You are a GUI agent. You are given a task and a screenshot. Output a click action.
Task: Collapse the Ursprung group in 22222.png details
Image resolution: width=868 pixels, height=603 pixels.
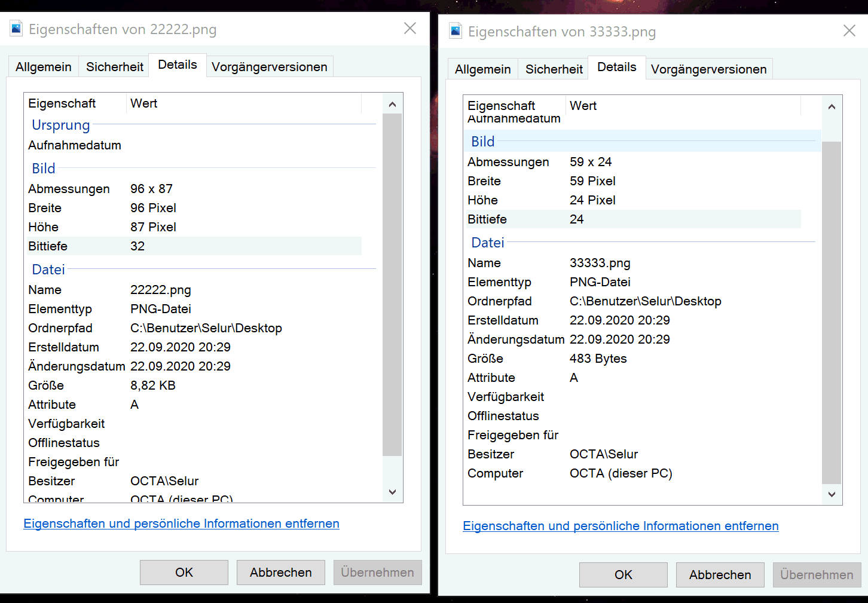[61, 125]
